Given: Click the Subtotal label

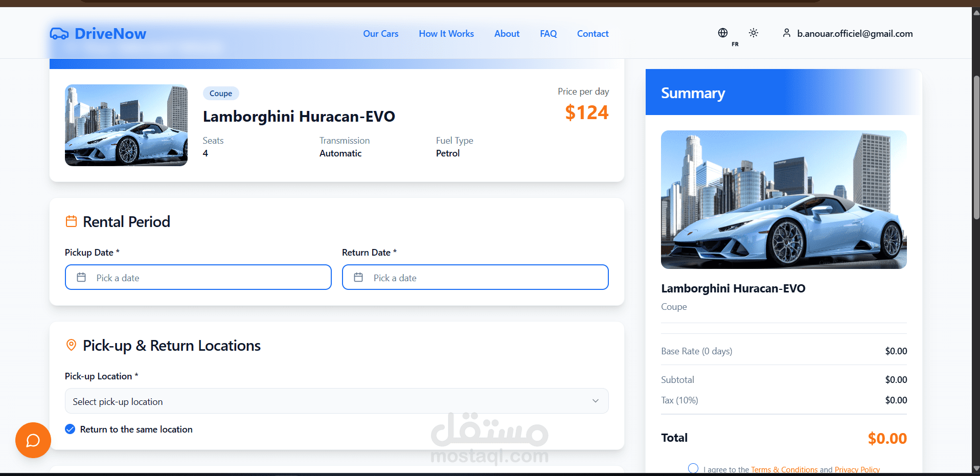Looking at the screenshot, I should (x=677, y=380).
